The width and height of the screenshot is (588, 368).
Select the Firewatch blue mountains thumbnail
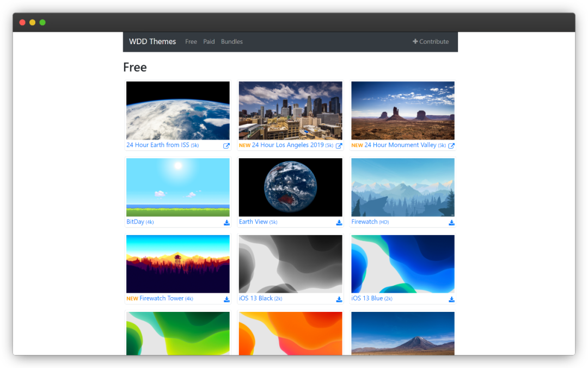click(403, 187)
